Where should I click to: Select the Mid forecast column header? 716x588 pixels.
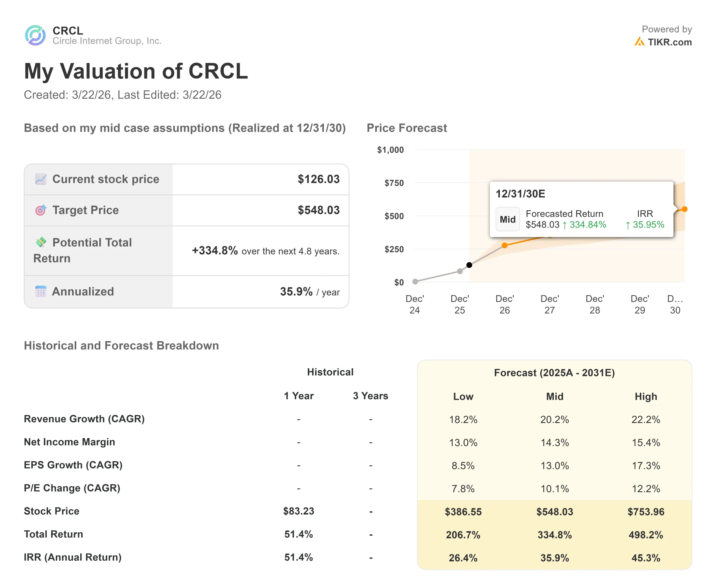554,396
